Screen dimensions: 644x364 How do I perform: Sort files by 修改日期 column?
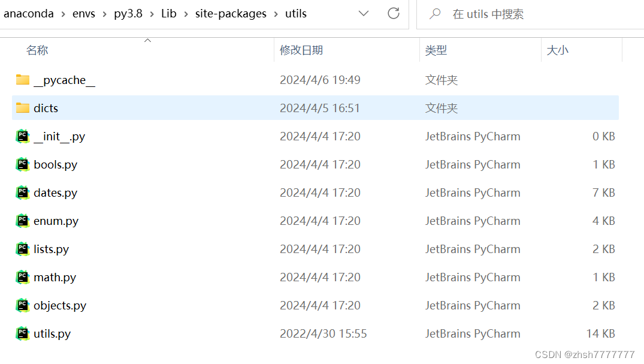click(x=302, y=50)
